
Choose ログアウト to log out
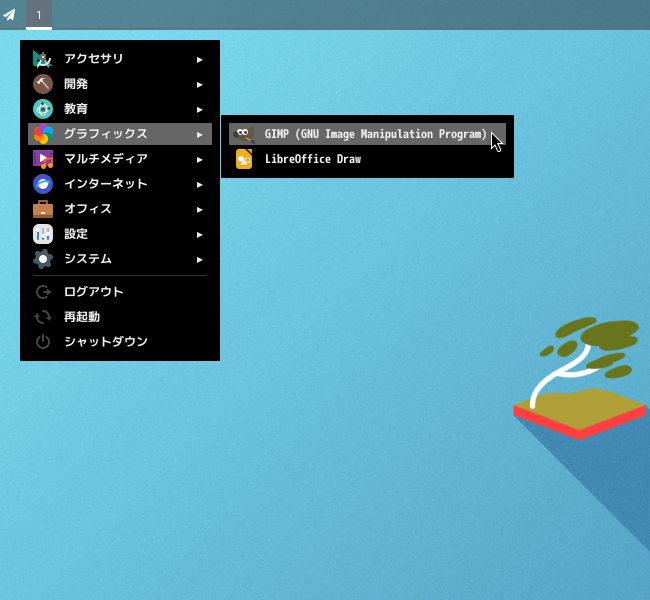pyautogui.click(x=93, y=292)
